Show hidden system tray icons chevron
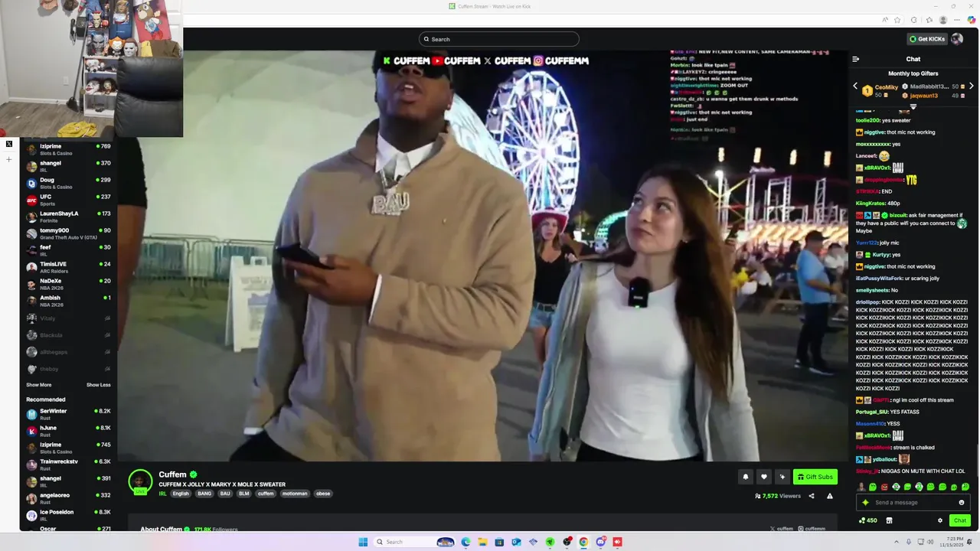The width and height of the screenshot is (980, 551). pos(897,542)
